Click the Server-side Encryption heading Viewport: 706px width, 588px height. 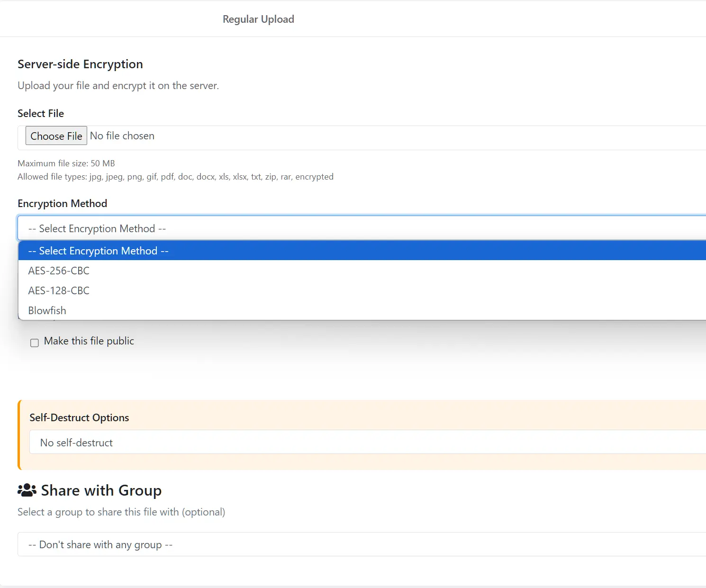tap(80, 64)
